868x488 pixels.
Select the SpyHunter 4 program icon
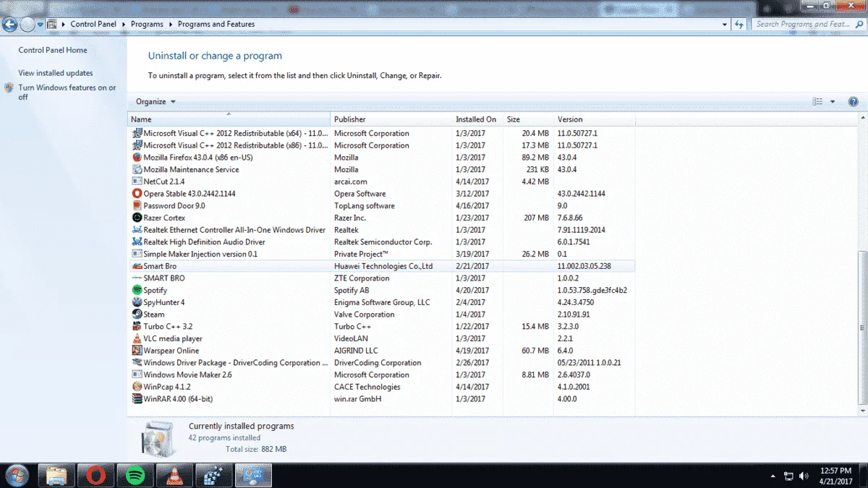pyautogui.click(x=137, y=302)
